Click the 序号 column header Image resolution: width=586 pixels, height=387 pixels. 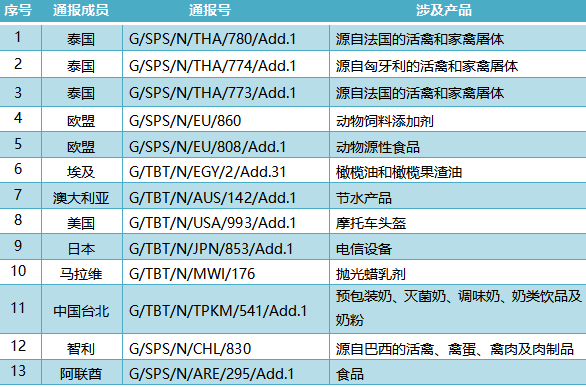click(18, 10)
